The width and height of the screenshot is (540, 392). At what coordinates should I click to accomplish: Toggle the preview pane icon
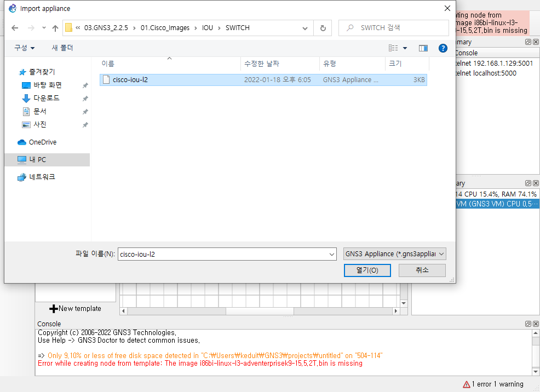(423, 48)
